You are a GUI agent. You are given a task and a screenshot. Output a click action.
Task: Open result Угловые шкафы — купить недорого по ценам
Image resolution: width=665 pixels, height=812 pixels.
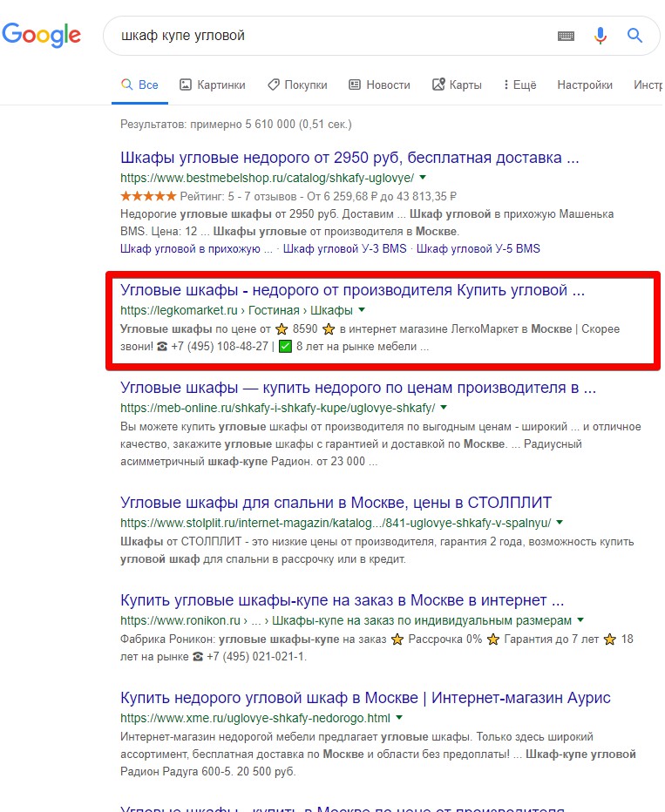pos(358,388)
